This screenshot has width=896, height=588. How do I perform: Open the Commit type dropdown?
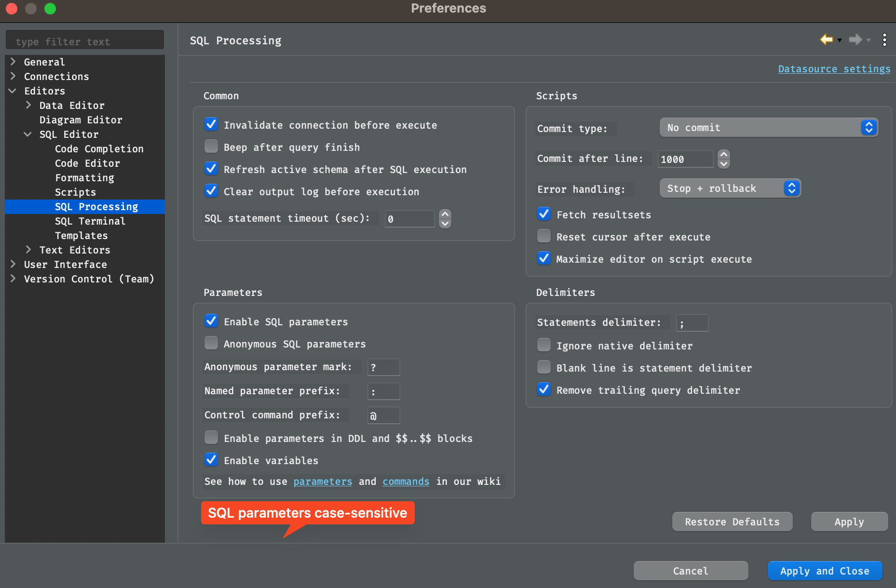(x=768, y=127)
